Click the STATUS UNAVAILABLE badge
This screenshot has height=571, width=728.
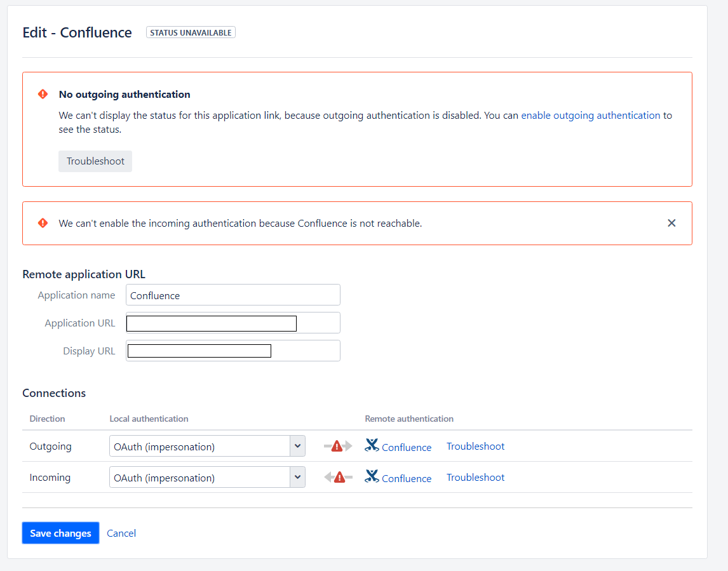pyautogui.click(x=191, y=32)
